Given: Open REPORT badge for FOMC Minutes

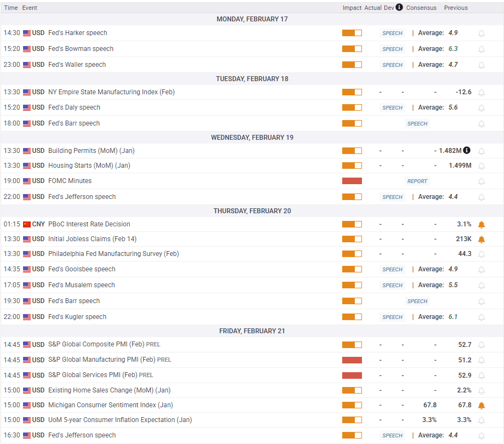Looking at the screenshot, I should click(x=417, y=181).
